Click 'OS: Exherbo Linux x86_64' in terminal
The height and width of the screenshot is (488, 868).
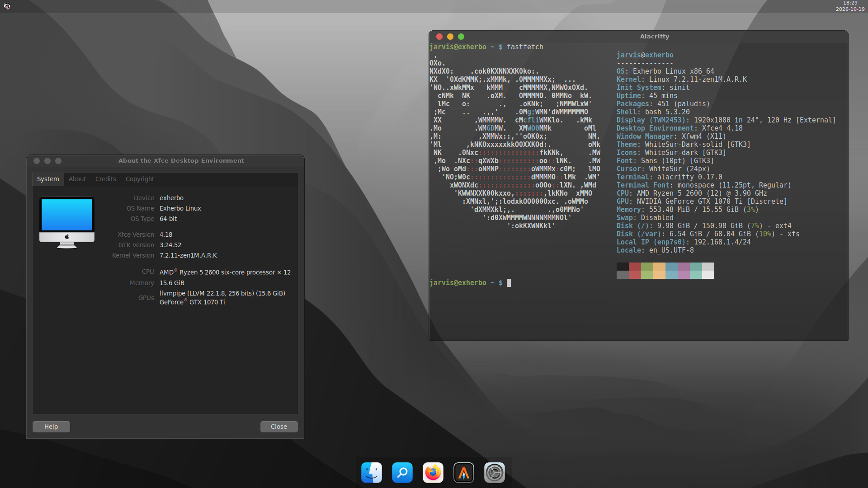coord(665,71)
